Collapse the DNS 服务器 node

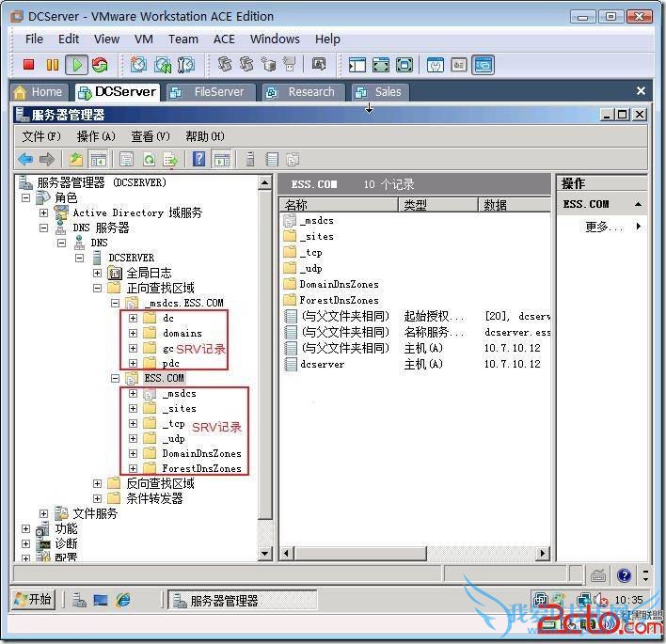[44, 228]
